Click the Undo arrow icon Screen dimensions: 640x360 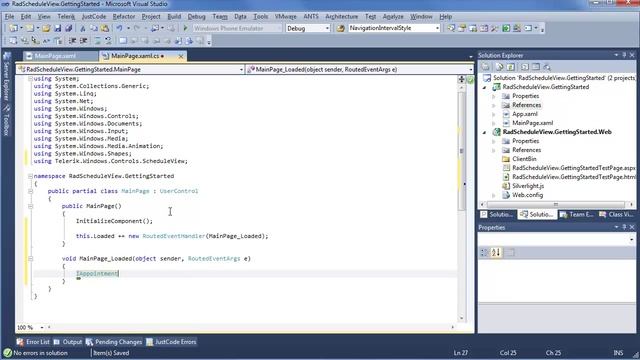tap(119, 28)
